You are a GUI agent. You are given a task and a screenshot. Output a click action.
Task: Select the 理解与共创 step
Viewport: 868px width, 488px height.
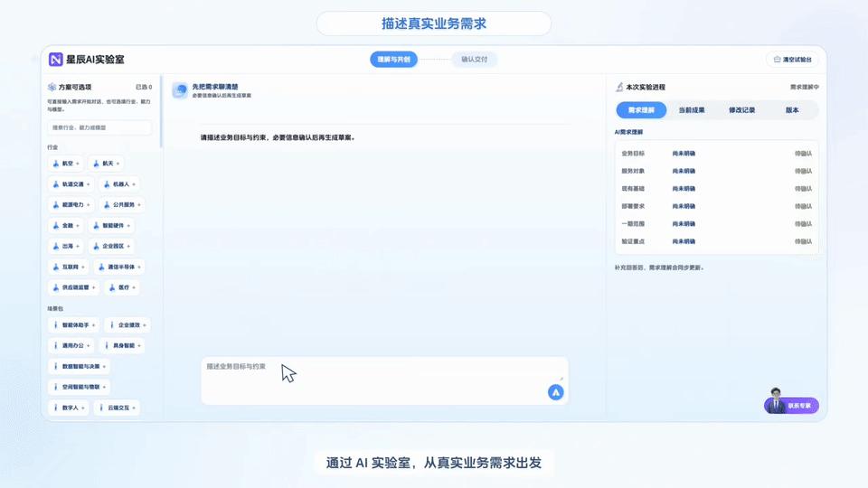point(393,60)
